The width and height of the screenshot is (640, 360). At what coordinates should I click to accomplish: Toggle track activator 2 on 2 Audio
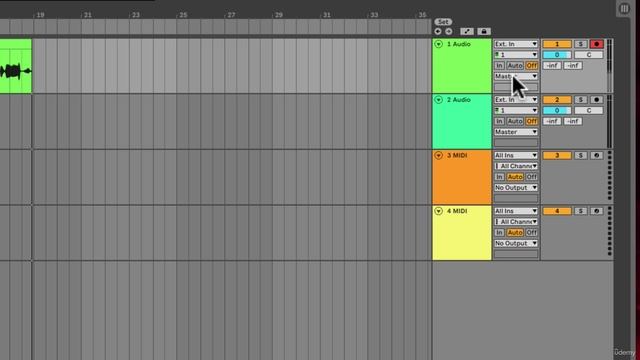(557, 100)
